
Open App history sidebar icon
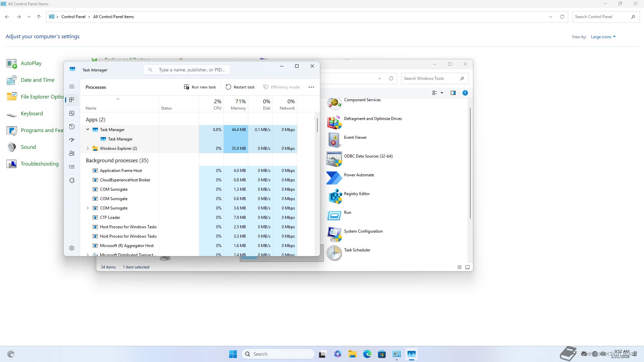coord(72,127)
